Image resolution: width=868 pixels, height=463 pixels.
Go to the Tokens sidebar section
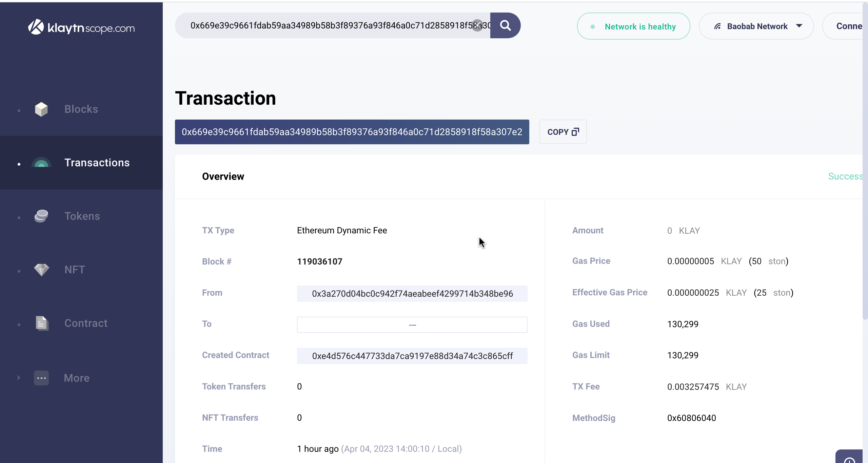(x=82, y=216)
